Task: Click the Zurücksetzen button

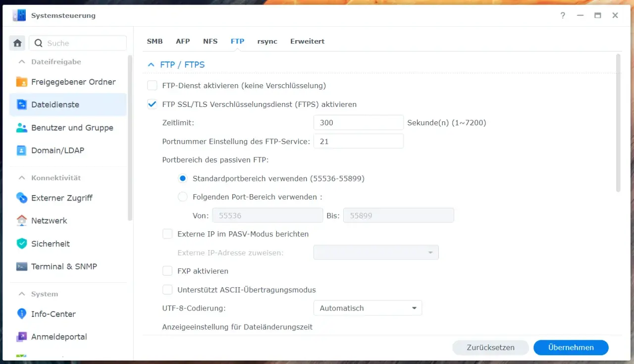Action: [490, 348]
